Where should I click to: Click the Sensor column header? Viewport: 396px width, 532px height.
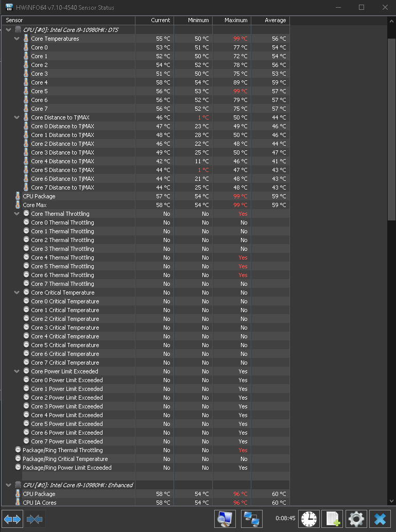pyautogui.click(x=68, y=21)
